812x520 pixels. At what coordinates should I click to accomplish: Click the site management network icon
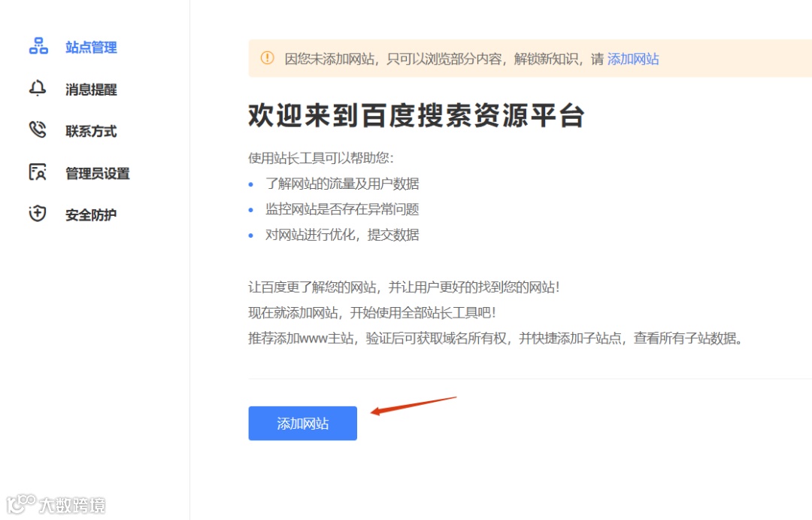(x=38, y=46)
